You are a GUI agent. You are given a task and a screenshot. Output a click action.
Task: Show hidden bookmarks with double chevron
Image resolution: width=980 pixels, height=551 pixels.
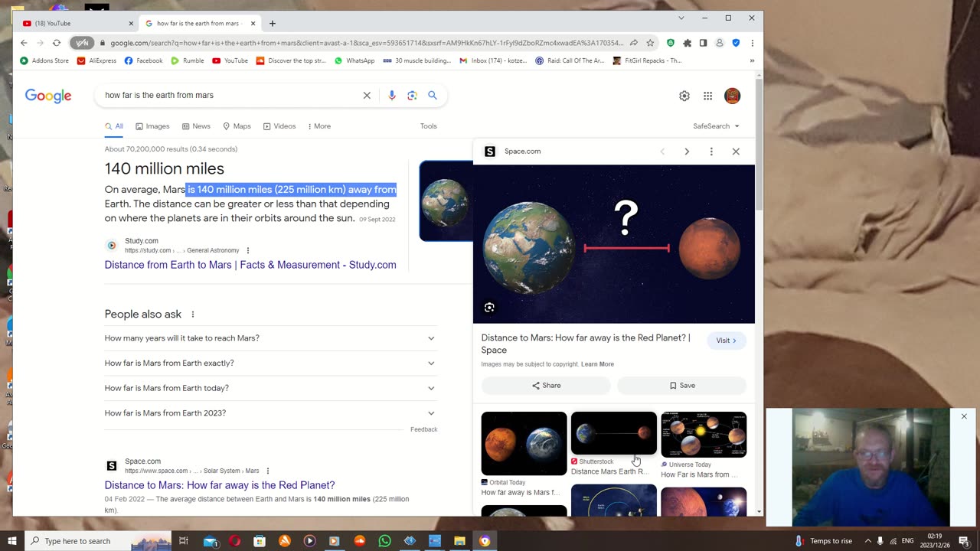752,60
